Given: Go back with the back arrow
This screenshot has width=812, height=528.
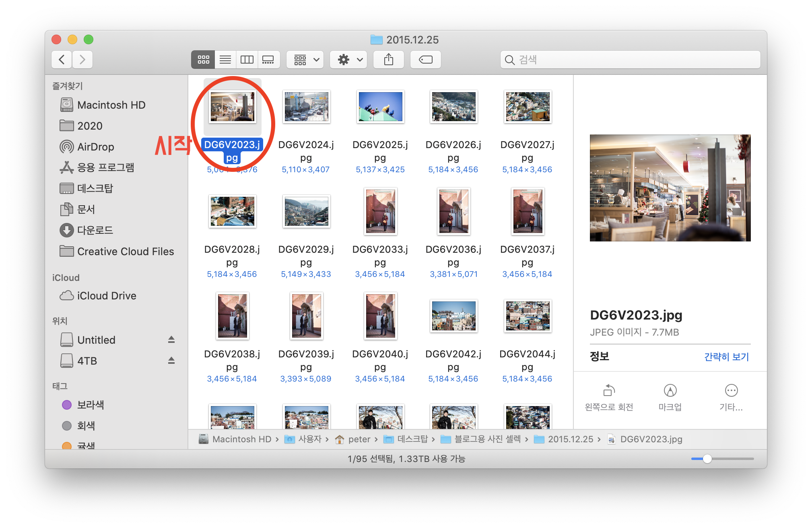Looking at the screenshot, I should 62,60.
